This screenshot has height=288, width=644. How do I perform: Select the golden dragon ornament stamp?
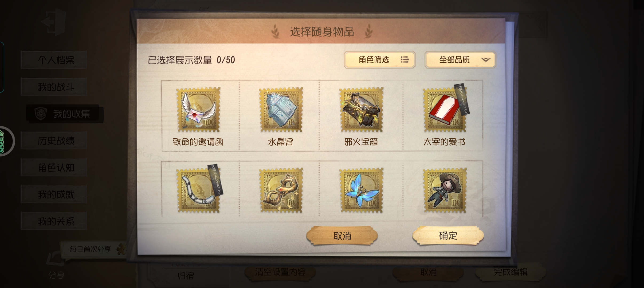281,190
